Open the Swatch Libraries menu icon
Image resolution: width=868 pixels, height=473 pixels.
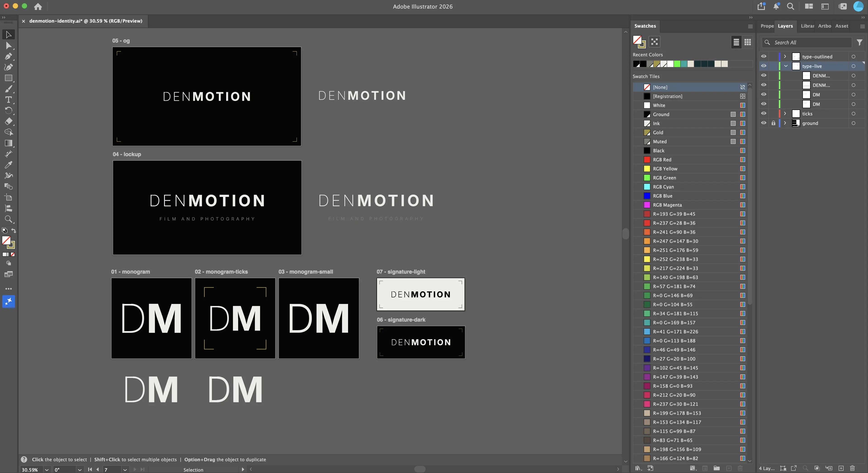638,468
